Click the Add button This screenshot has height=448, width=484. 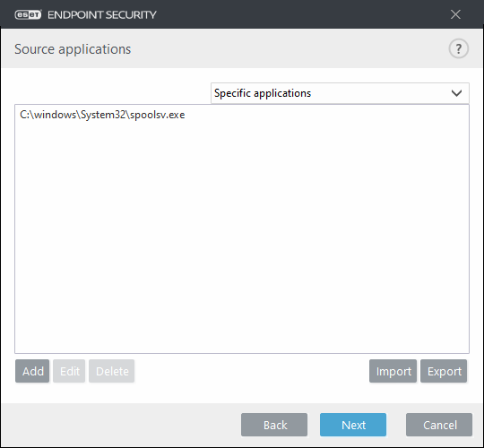pos(32,371)
